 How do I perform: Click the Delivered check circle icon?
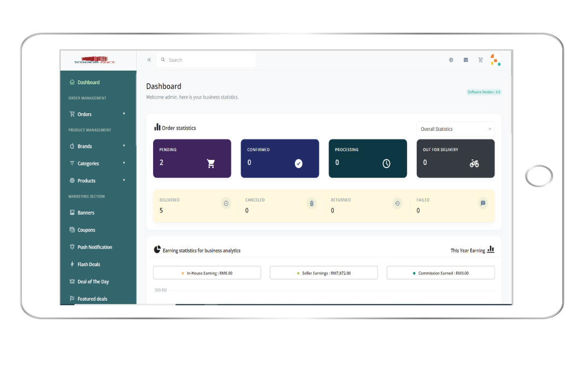point(226,203)
